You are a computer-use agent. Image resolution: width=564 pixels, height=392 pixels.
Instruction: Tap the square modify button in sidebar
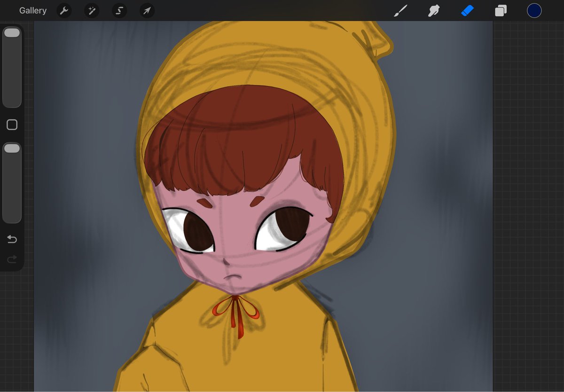coord(12,125)
